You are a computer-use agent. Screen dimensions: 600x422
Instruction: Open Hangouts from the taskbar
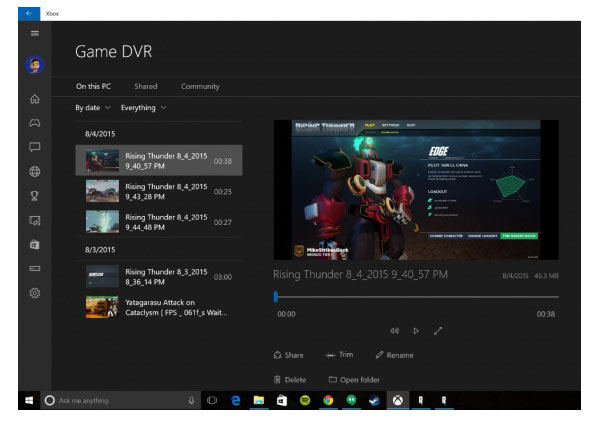(x=351, y=400)
